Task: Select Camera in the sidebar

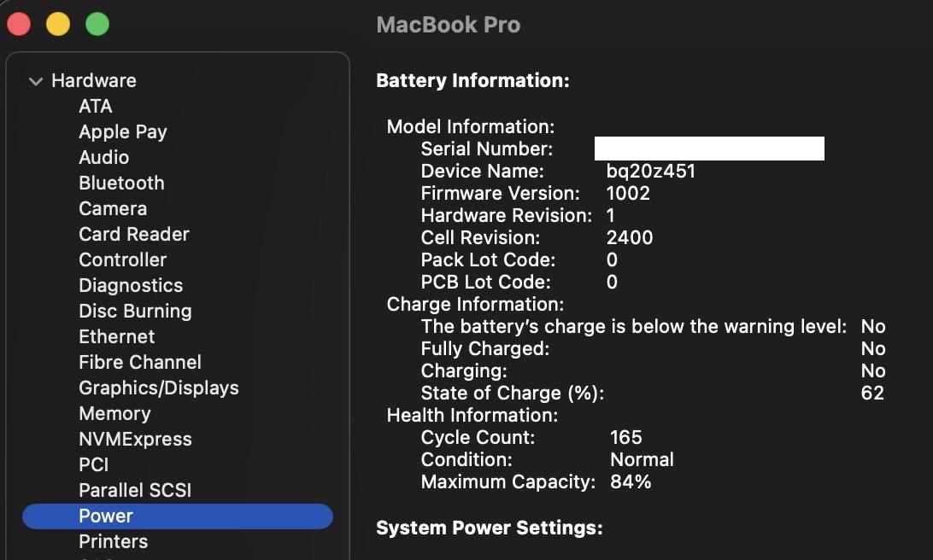Action: [113, 208]
